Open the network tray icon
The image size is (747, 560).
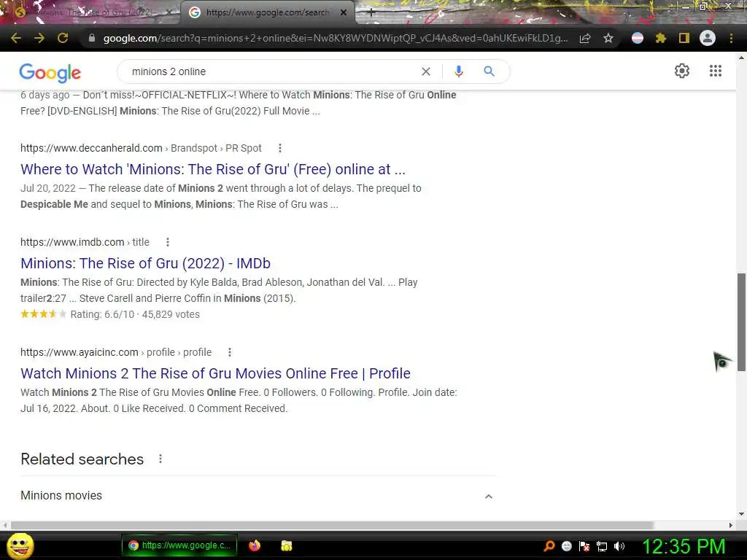click(602, 546)
